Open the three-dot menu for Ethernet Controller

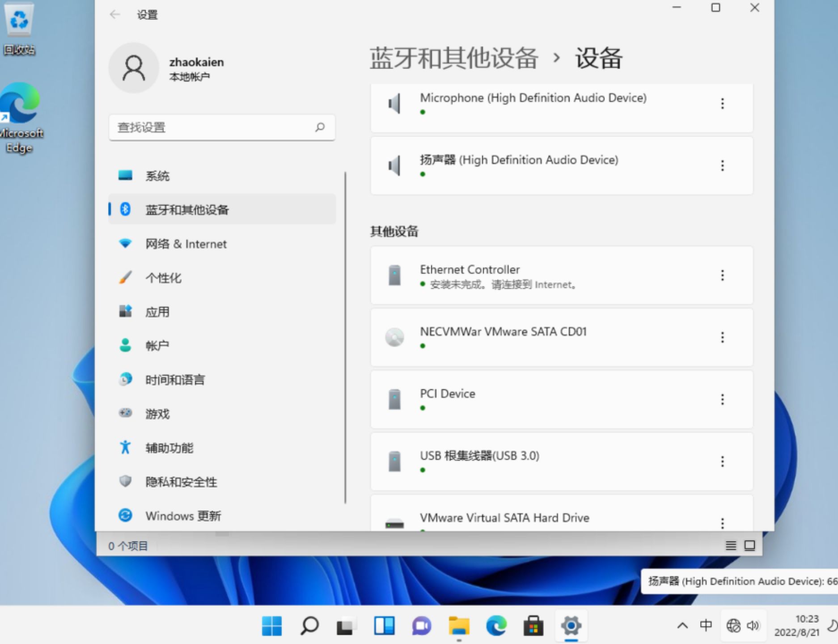click(723, 275)
